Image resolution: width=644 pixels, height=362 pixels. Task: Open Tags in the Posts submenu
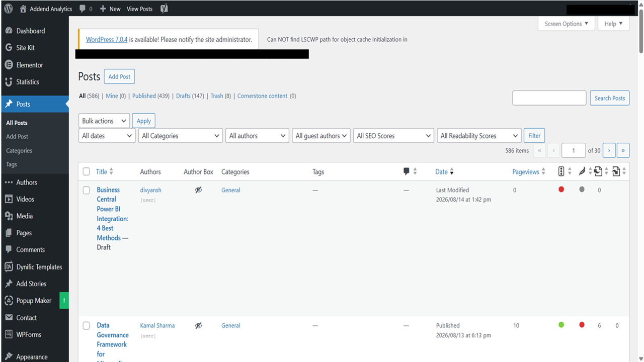12,164
